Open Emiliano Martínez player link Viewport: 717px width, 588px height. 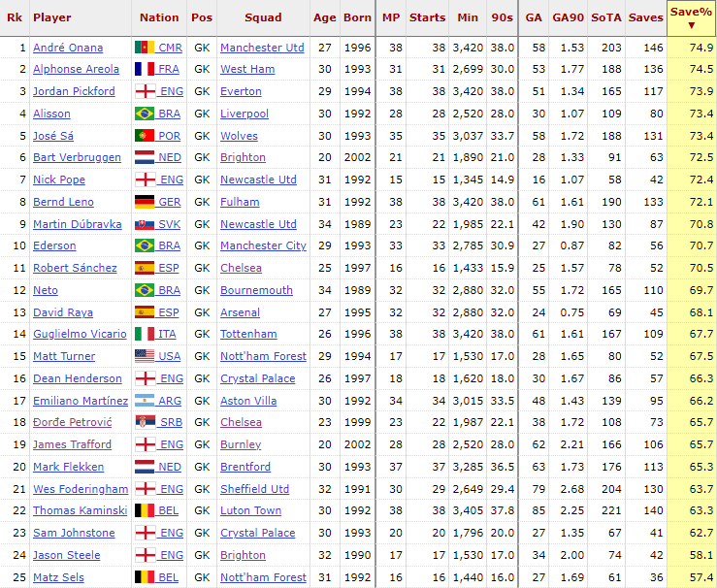point(81,401)
